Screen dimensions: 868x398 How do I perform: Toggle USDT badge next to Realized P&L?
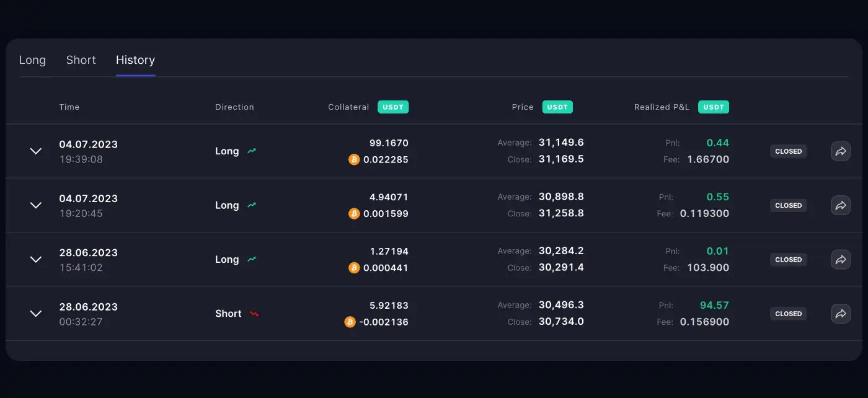pos(713,107)
